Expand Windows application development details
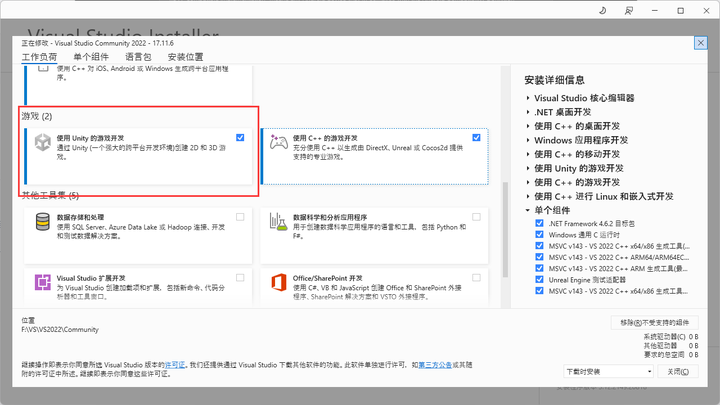720x405 pixels. [x=528, y=140]
